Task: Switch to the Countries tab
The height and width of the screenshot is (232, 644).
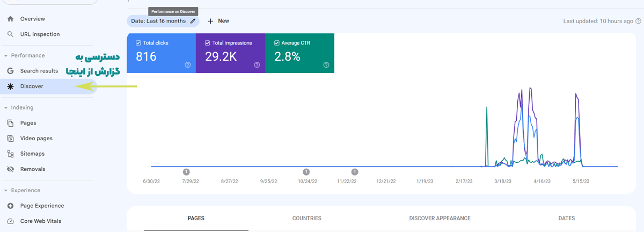Action: [x=307, y=219]
